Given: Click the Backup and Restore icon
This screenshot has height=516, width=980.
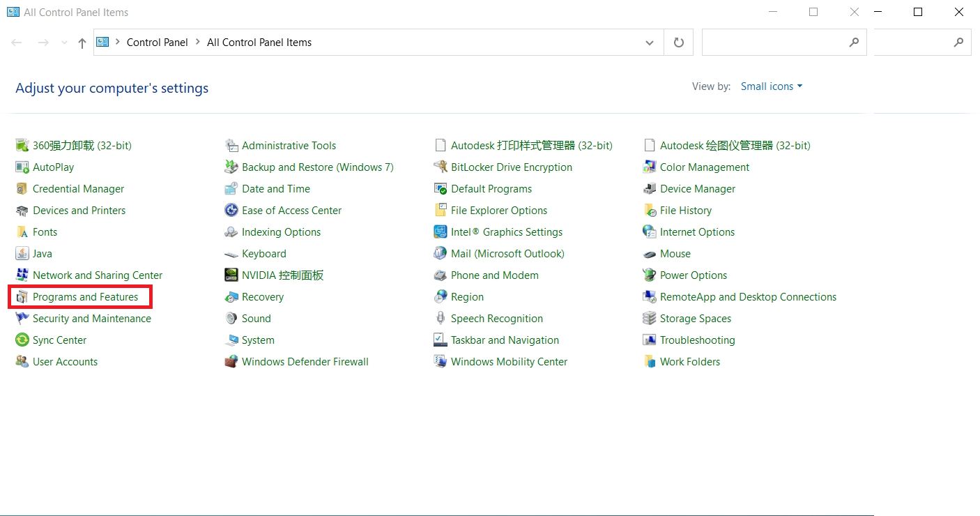Looking at the screenshot, I should pos(231,167).
